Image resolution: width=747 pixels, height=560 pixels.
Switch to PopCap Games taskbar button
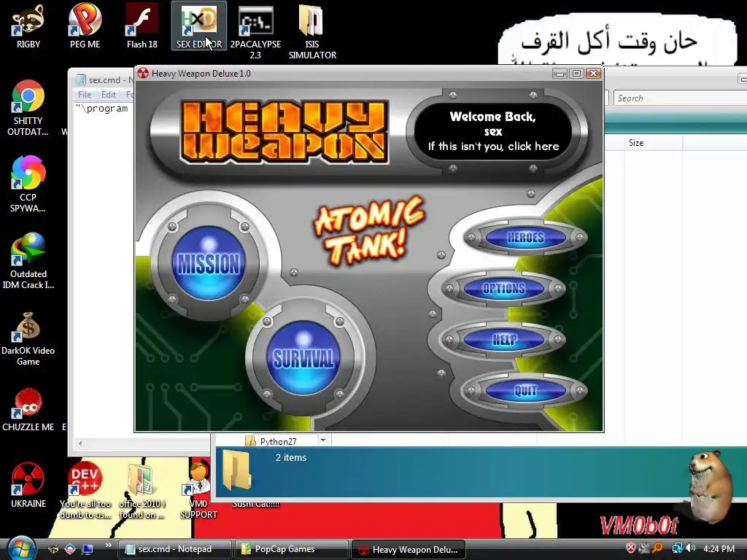coord(291,549)
